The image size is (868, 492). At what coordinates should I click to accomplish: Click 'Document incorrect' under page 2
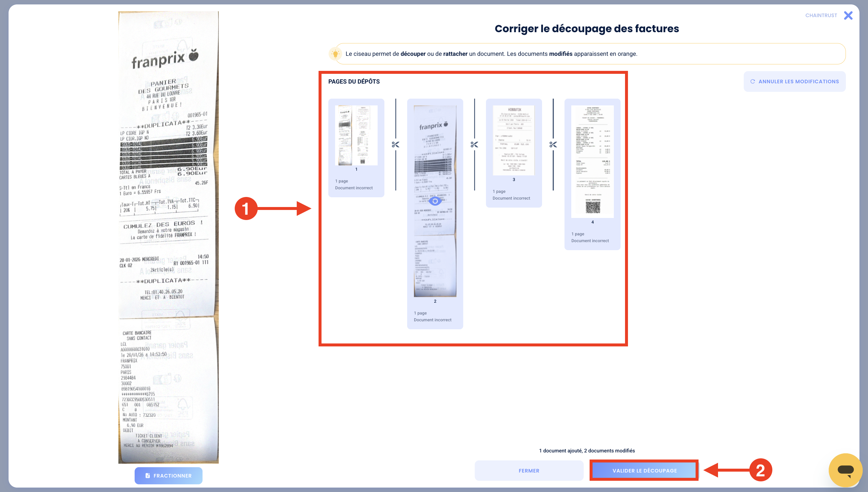[x=432, y=320]
